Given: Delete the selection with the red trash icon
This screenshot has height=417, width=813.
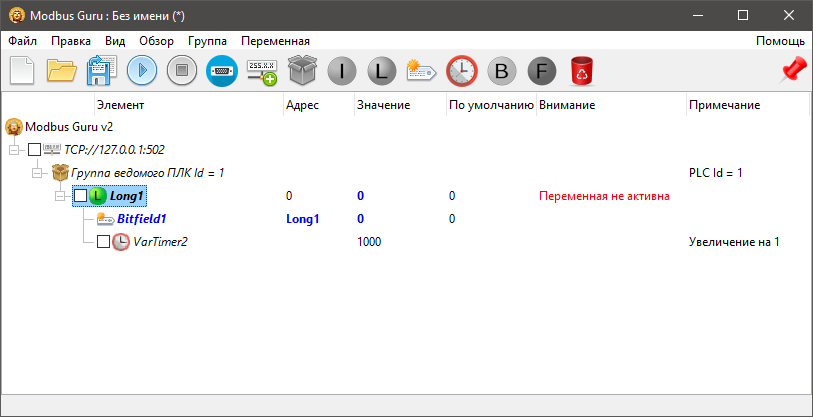Looking at the screenshot, I should click(581, 71).
